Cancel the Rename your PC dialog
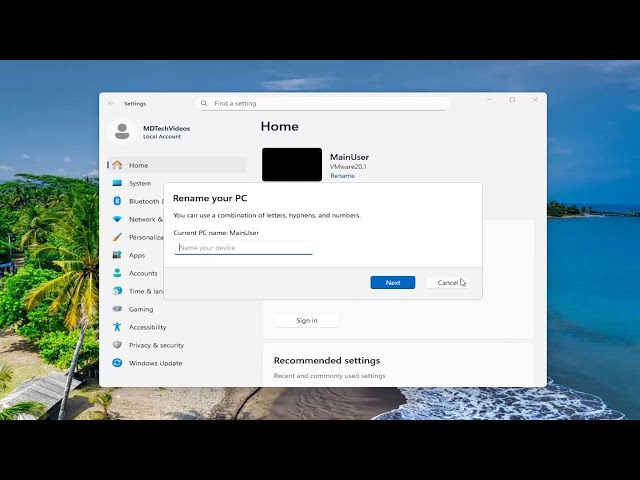This screenshot has height=480, width=640. tap(448, 282)
